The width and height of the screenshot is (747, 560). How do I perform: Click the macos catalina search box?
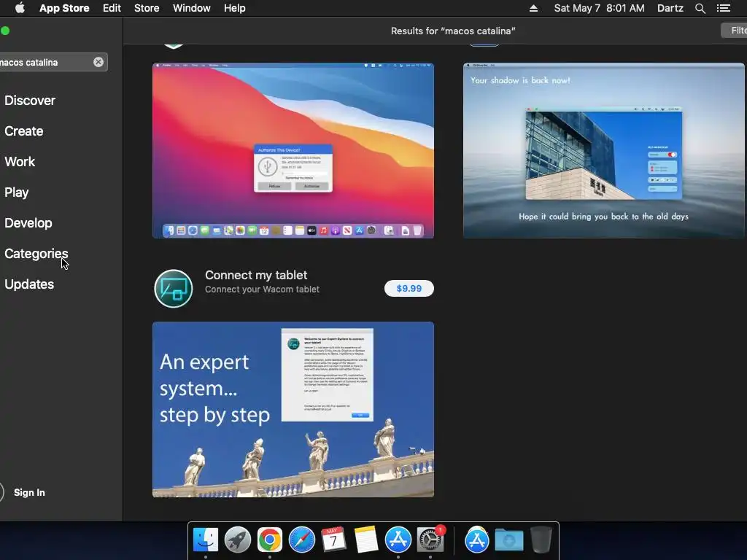tap(53, 62)
